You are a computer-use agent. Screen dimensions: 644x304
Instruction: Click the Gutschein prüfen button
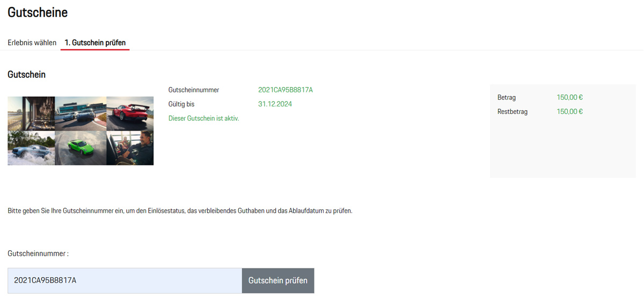278,280
